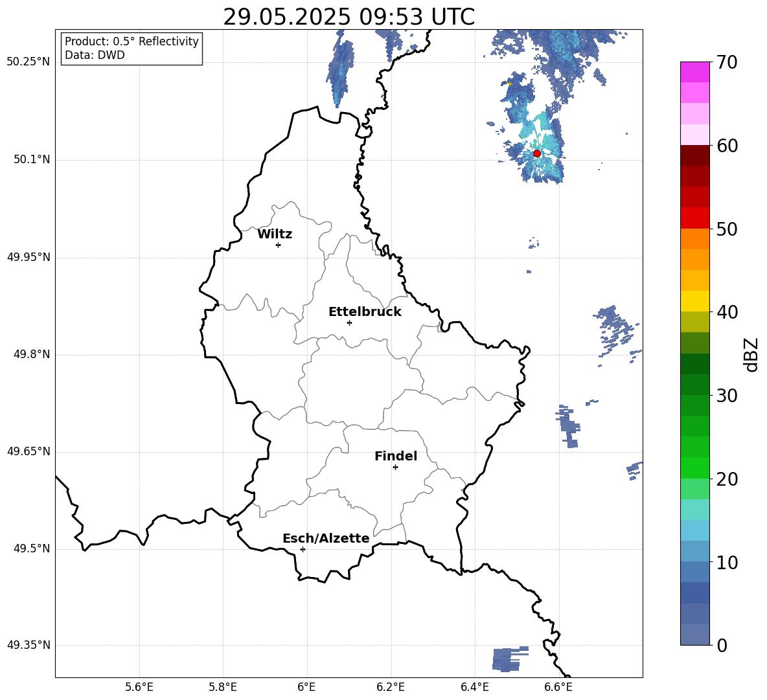The image size is (767, 700).
Task: Pick the orange swatch just below 50 dBZ
Action: (x=695, y=239)
